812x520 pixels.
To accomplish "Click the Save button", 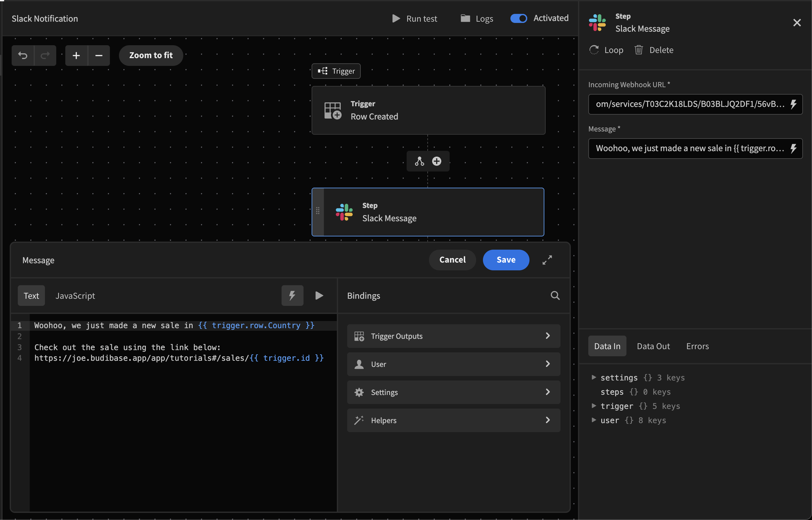I will click(x=506, y=260).
